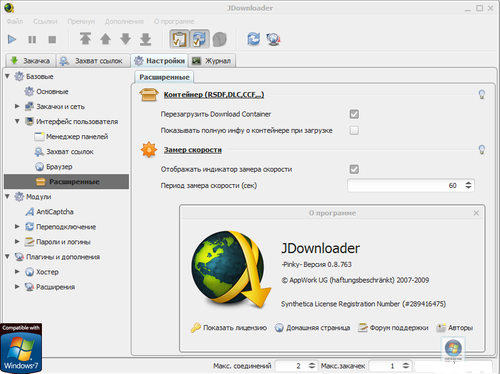Expand the Пароли и логины node
The height and width of the screenshot is (374, 500).
[17, 242]
